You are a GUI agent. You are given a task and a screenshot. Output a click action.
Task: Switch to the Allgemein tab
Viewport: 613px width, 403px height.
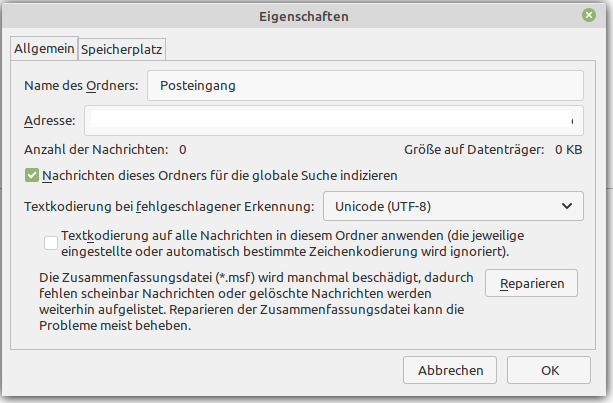pos(42,48)
